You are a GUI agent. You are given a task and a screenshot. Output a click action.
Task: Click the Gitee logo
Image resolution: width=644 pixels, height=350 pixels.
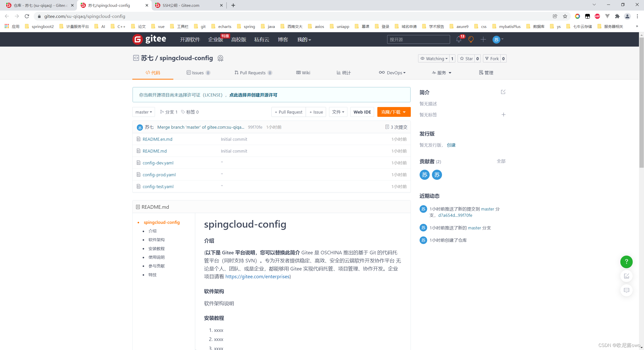point(149,39)
